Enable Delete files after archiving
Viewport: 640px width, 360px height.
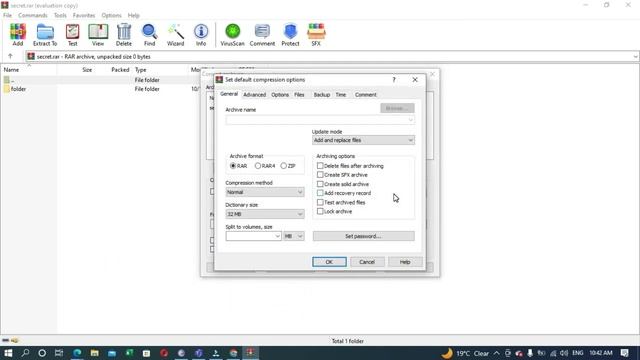pyautogui.click(x=320, y=166)
